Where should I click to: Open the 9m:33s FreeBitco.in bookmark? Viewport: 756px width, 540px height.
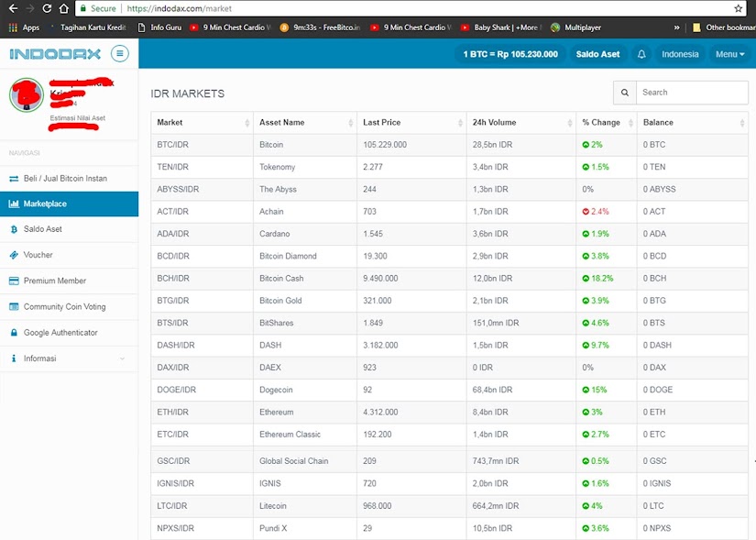(320, 28)
